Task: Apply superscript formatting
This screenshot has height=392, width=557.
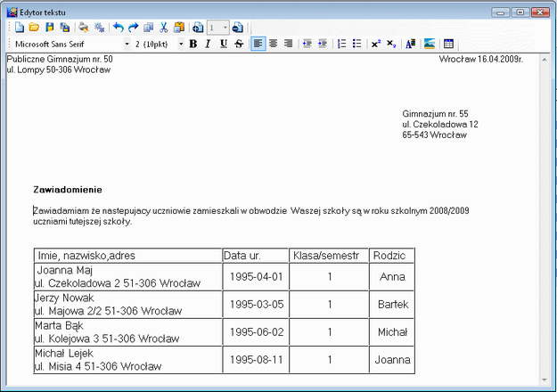Action: pos(376,44)
